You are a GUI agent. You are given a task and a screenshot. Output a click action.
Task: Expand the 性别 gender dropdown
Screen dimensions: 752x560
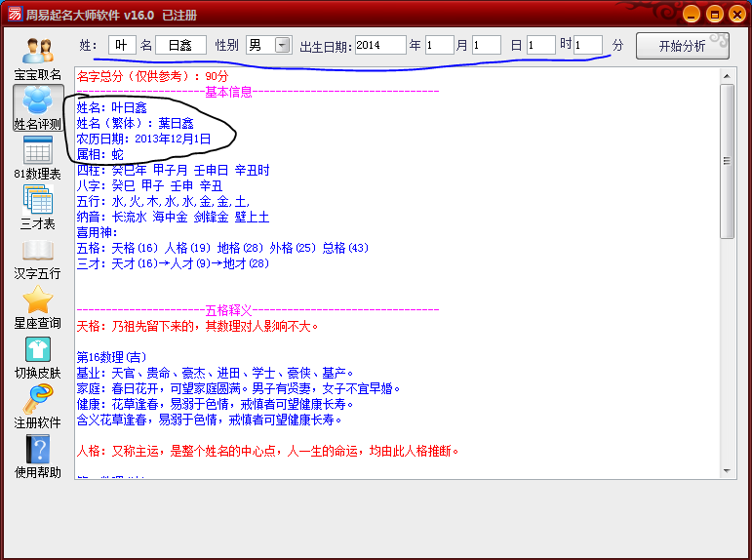[x=283, y=45]
